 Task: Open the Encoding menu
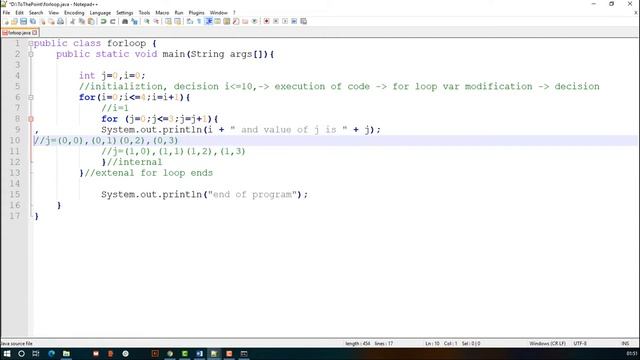[x=74, y=13]
